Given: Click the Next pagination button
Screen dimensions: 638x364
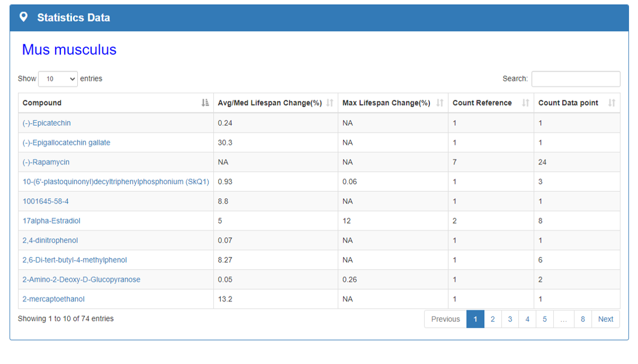Looking at the screenshot, I should pos(605,319).
